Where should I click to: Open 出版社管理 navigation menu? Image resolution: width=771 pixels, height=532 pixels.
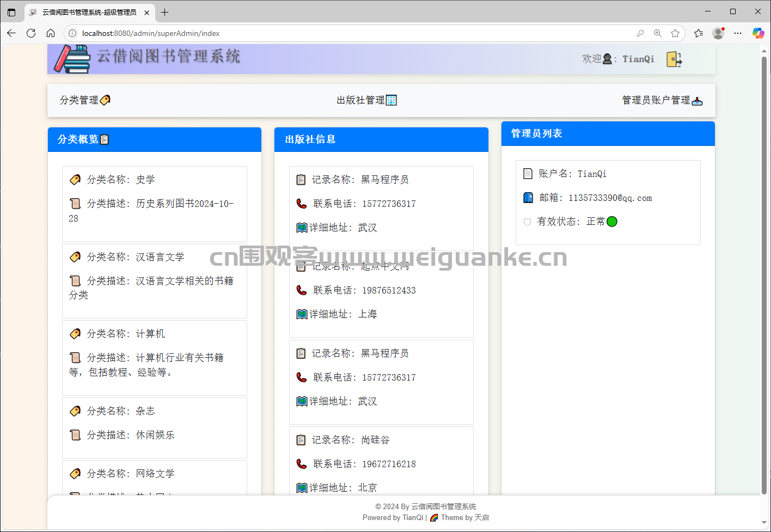pos(366,100)
